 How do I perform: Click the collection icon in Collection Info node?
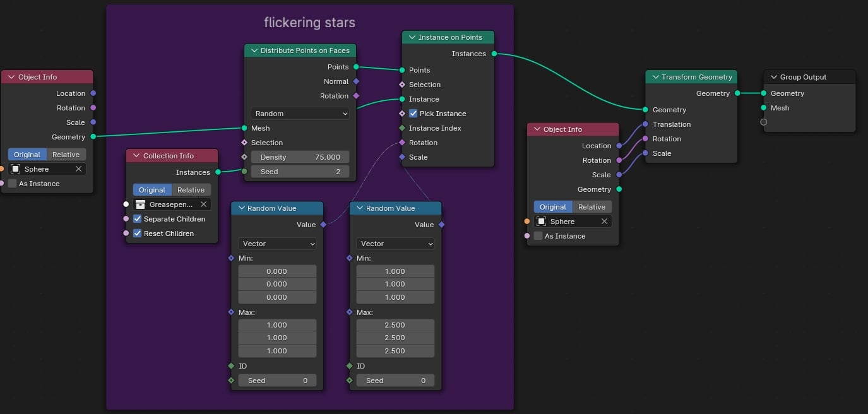(x=140, y=204)
